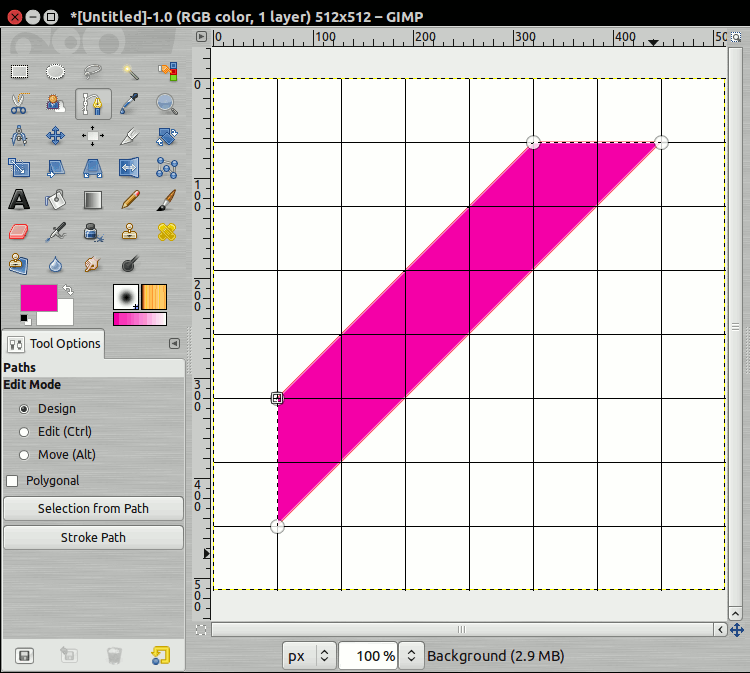Image resolution: width=750 pixels, height=673 pixels.
Task: Select the Perspective Clone tool
Action: 19,264
